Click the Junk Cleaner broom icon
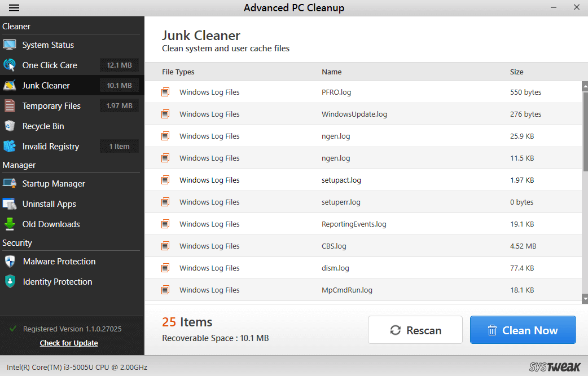This screenshot has height=376, width=588. pyautogui.click(x=10, y=85)
